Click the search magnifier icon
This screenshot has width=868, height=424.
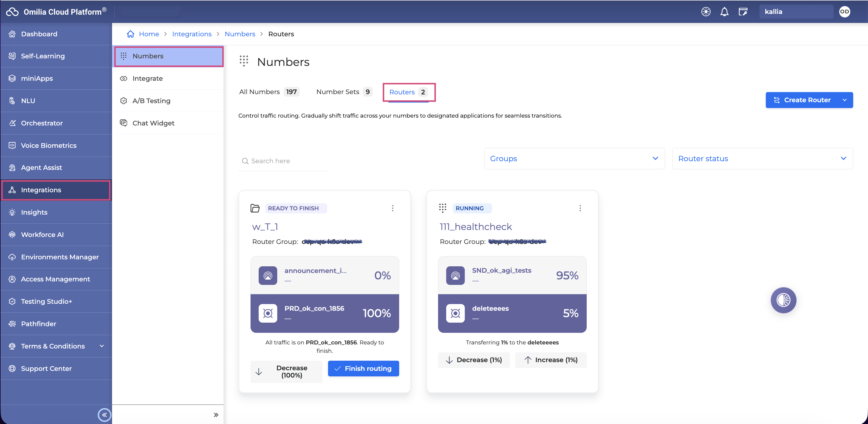[245, 161]
